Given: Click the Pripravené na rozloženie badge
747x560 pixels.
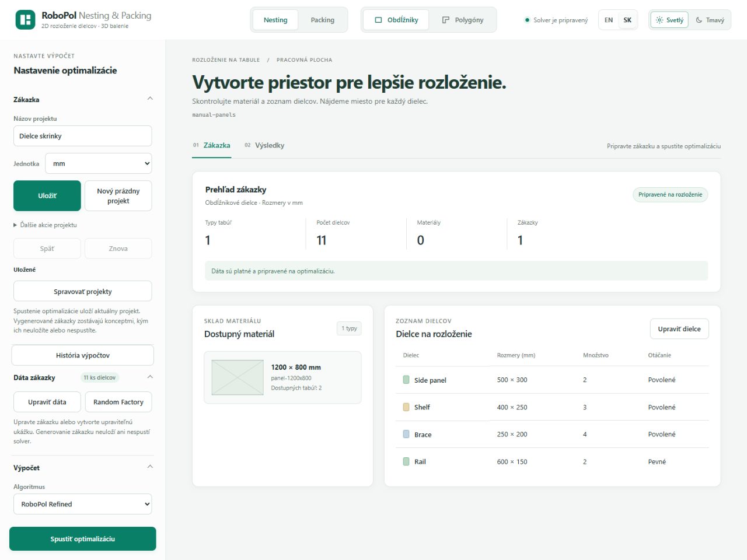Looking at the screenshot, I should click(670, 194).
